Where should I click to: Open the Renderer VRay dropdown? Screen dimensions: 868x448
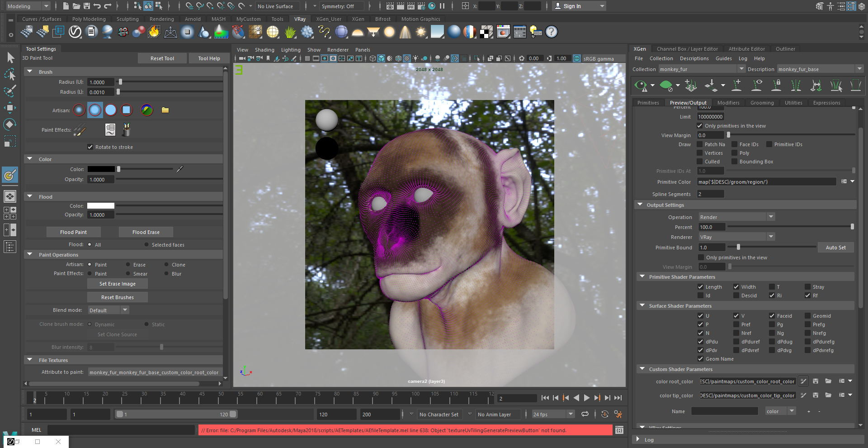pos(737,237)
